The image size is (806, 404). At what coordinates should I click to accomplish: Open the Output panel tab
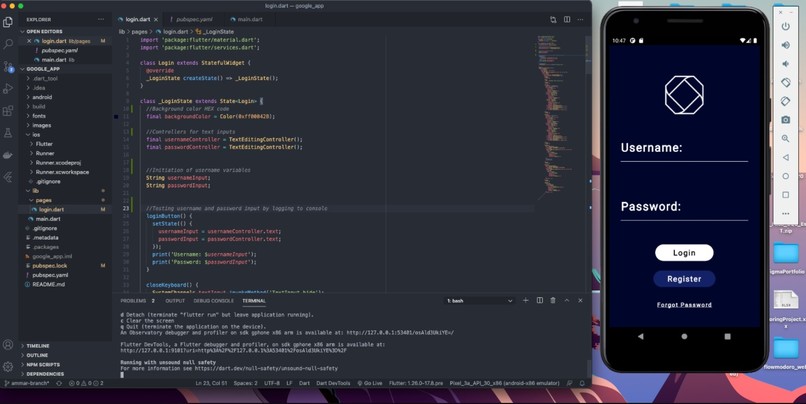175,301
